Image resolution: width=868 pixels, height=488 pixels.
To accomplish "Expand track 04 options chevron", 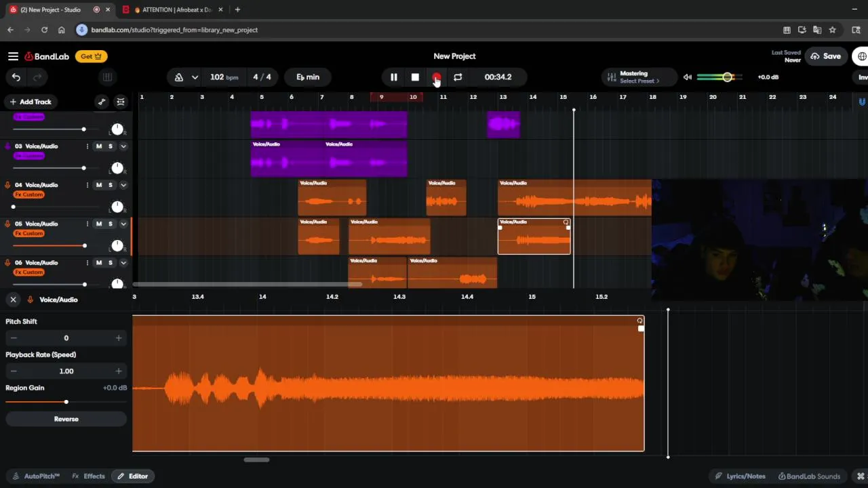I will [123, 185].
